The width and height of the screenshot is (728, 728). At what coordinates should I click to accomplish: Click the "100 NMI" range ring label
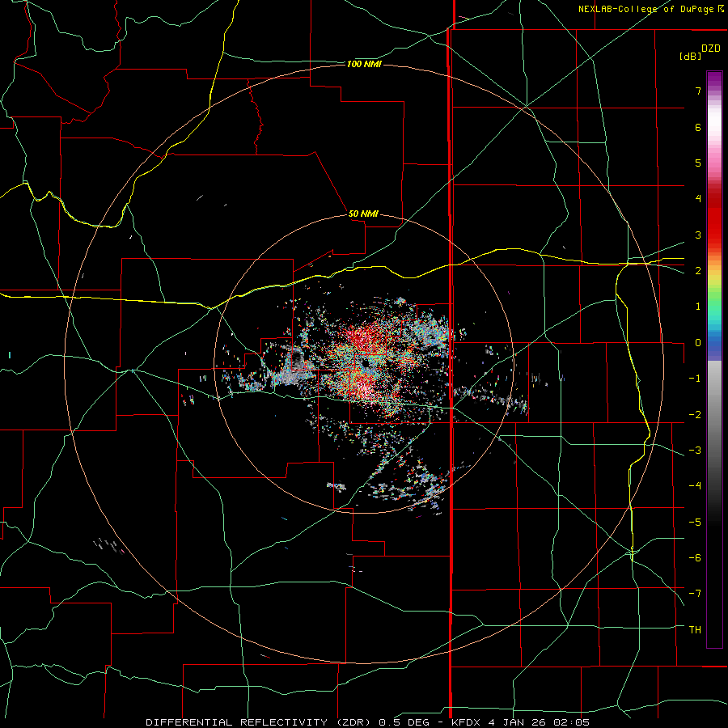(364, 64)
